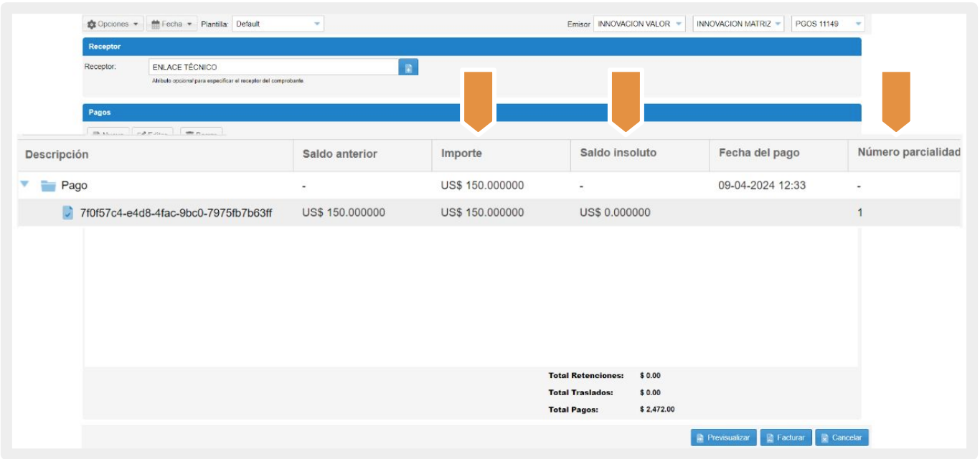
Task: Focus the Receptor field with ENLACE TÉCNICO
Action: [273, 67]
